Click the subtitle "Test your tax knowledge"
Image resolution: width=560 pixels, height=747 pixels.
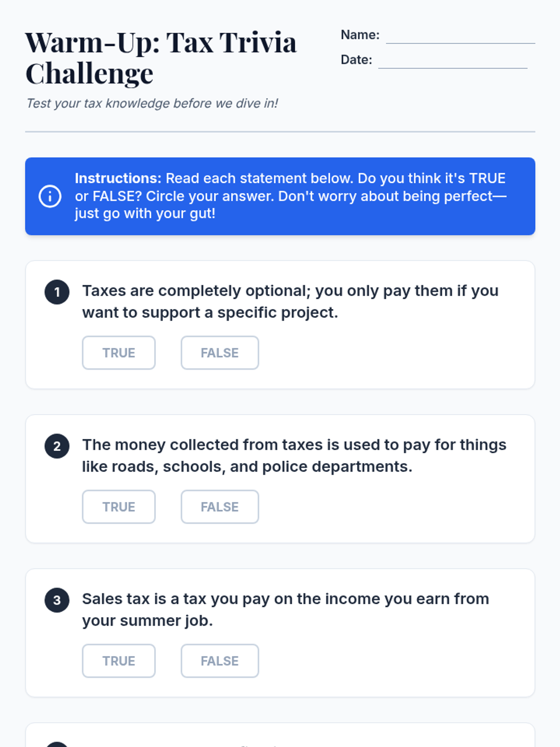click(152, 103)
